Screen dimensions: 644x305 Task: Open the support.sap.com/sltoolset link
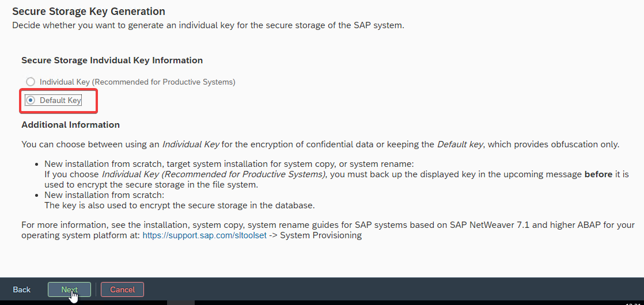[204, 235]
